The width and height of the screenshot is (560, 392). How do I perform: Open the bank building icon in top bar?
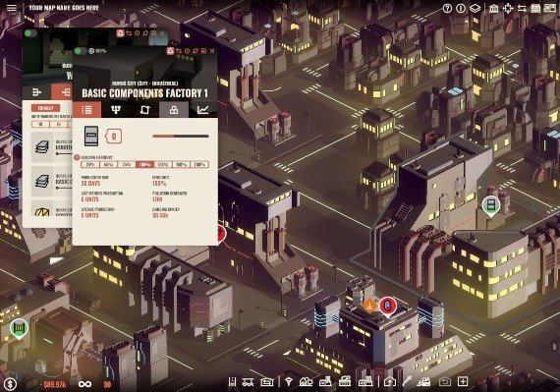pyautogui.click(x=494, y=8)
